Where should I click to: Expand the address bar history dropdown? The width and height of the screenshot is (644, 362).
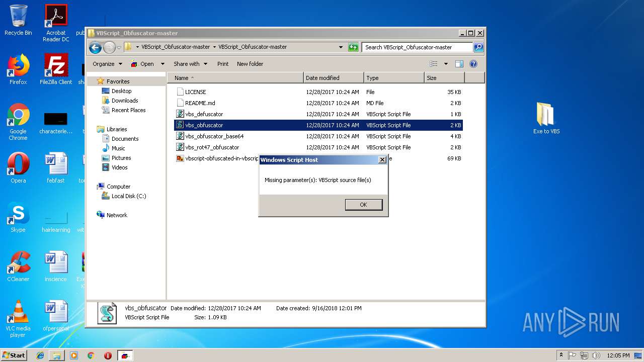pos(341,47)
